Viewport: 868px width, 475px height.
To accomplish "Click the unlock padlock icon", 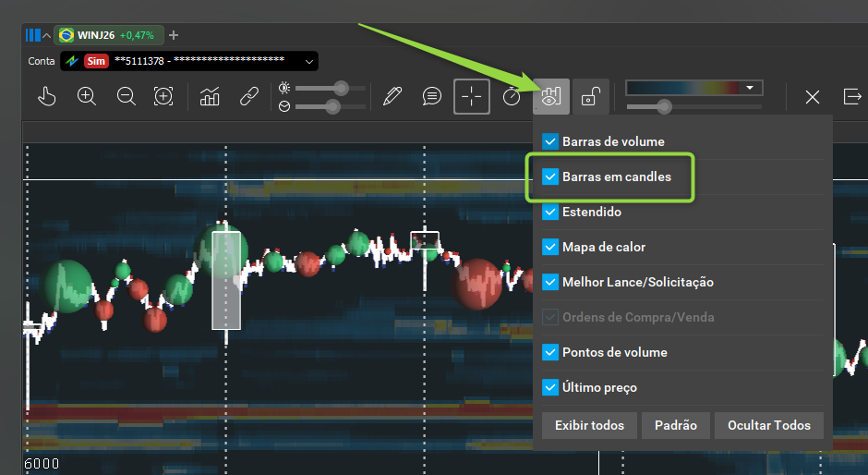I will tap(591, 96).
